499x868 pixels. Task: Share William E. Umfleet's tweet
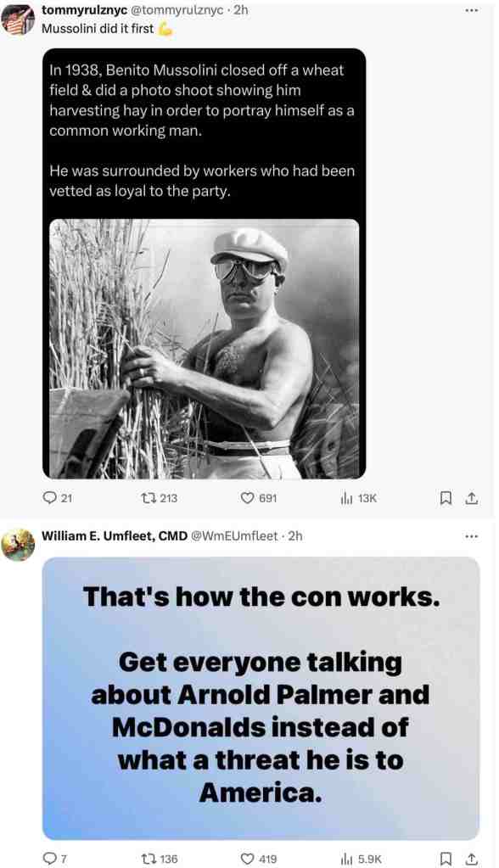(471, 859)
